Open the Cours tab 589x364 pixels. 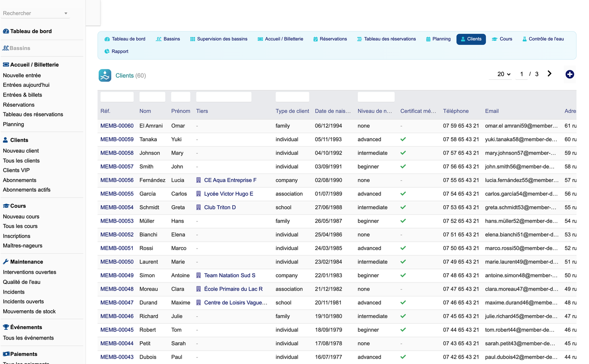502,39
